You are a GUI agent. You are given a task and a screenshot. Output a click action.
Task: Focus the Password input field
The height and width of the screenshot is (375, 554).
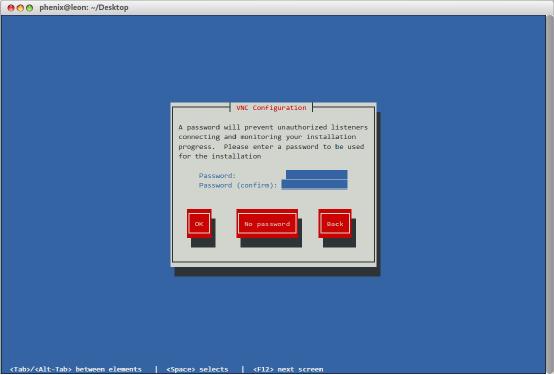click(317, 175)
